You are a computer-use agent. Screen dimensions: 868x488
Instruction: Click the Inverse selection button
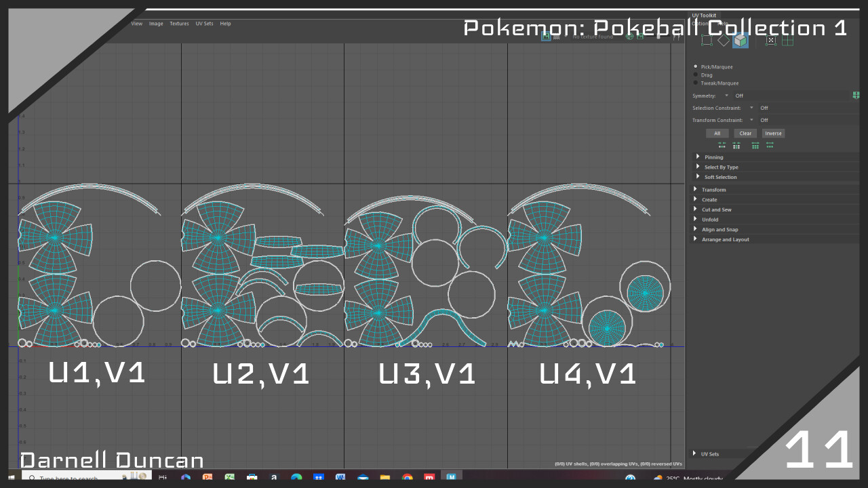[x=774, y=134]
